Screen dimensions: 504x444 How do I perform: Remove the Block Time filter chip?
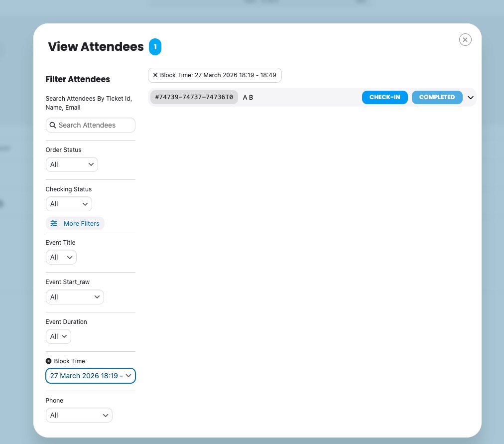pos(155,75)
